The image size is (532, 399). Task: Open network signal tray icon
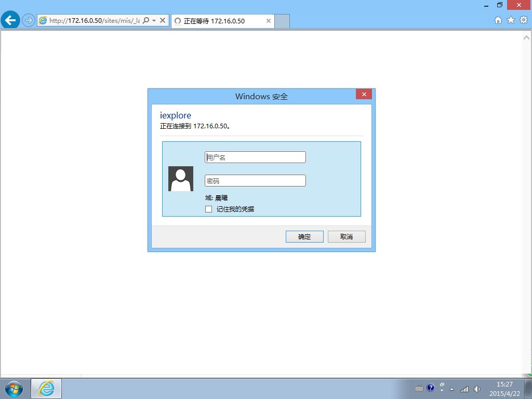464,389
